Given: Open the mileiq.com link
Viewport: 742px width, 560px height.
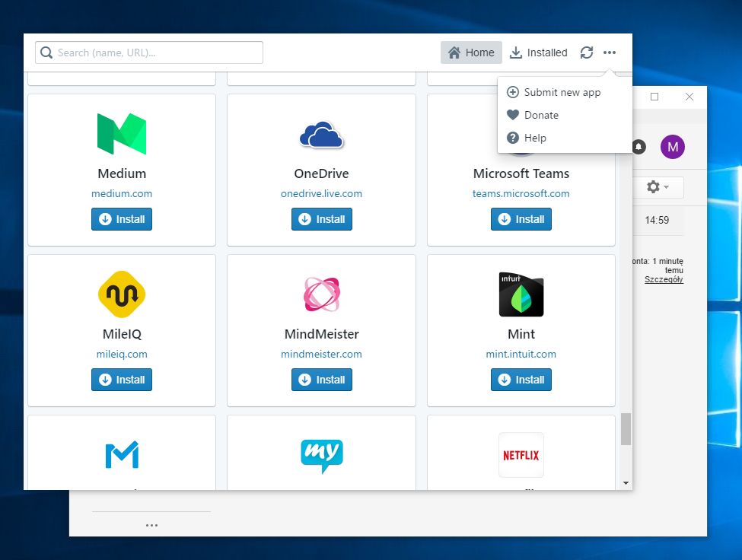Looking at the screenshot, I should pos(122,355).
